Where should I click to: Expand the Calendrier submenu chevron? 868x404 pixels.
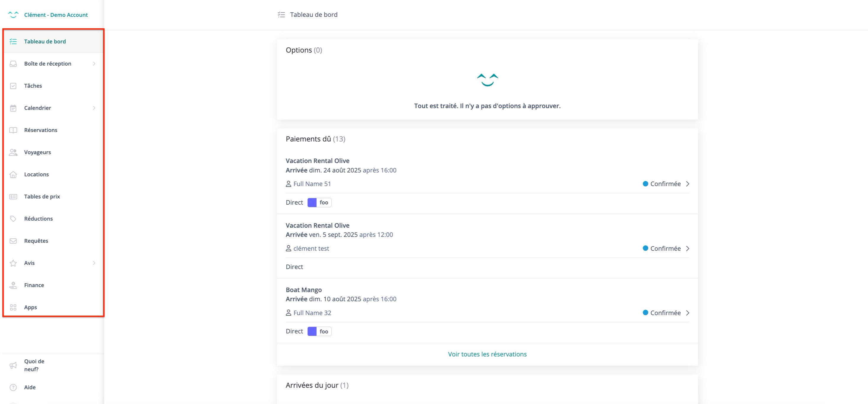[x=94, y=108]
